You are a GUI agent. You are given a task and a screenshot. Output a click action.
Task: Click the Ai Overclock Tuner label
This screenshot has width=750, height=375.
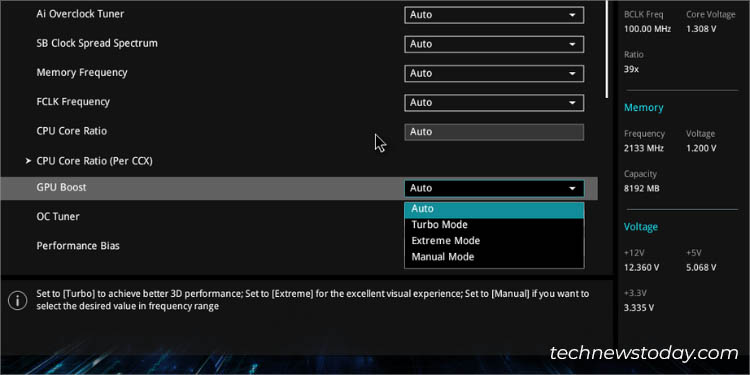[x=80, y=14]
